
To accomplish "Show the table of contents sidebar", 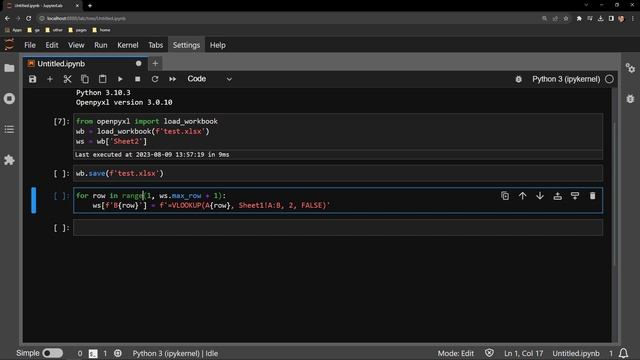I will click(9, 129).
